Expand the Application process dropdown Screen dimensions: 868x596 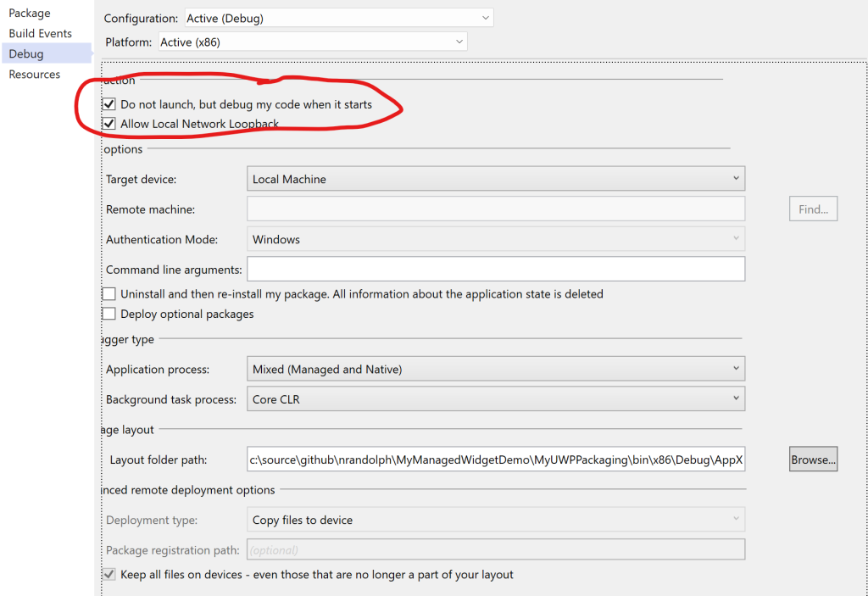click(496, 369)
